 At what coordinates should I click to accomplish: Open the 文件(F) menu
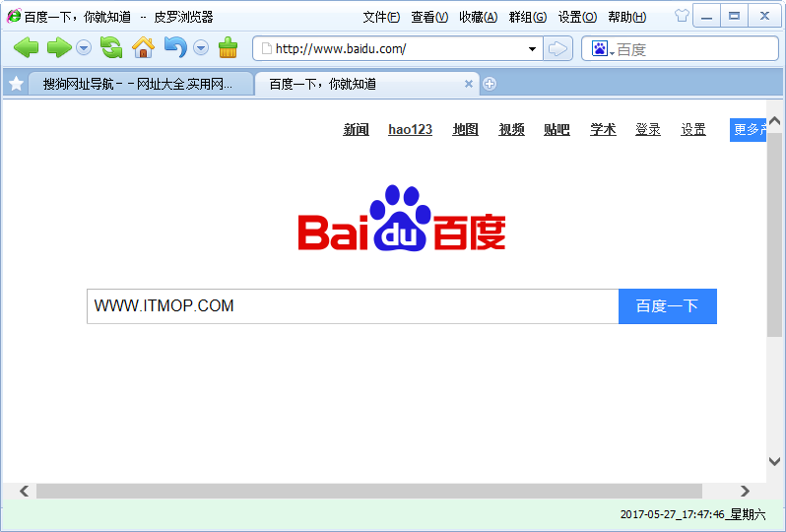tap(381, 17)
